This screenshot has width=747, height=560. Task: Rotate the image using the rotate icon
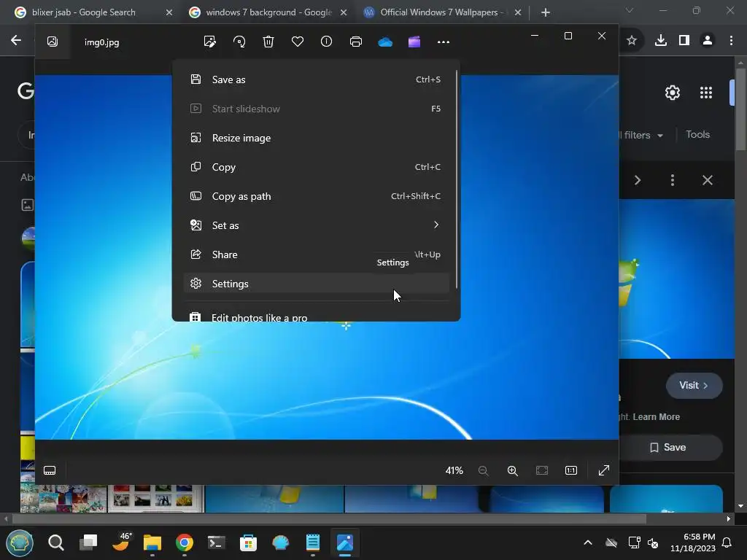(239, 42)
